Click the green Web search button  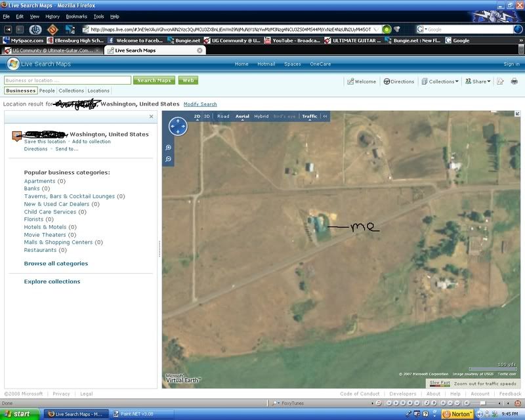[188, 80]
